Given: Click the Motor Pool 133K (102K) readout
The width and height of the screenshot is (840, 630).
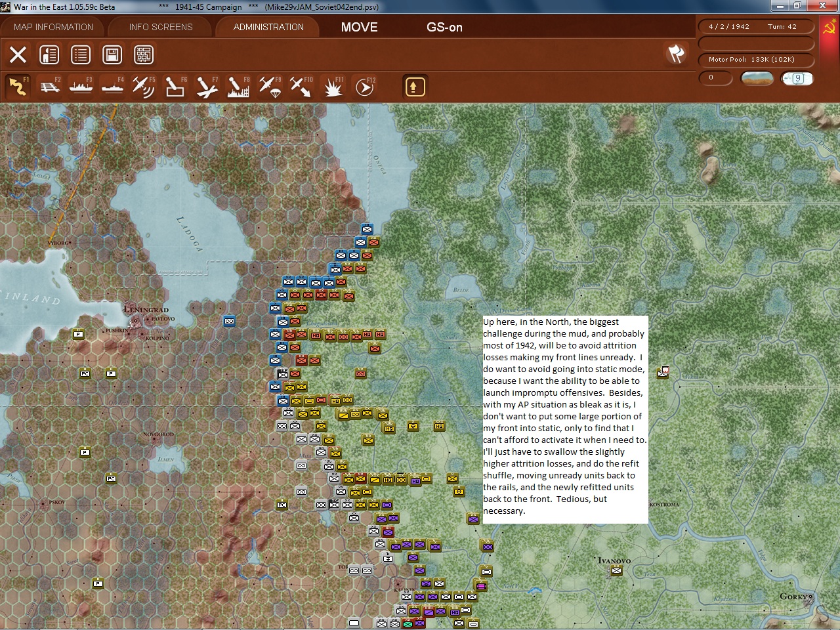Looking at the screenshot, I should 757,60.
